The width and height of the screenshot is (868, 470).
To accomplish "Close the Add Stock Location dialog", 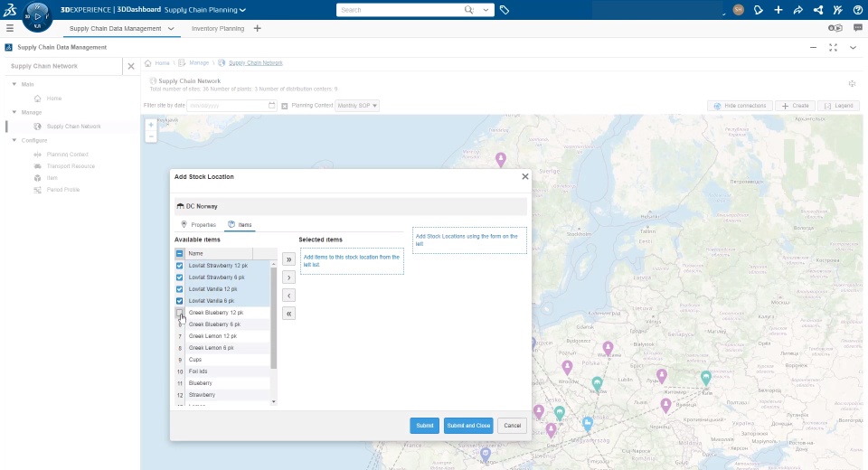I will click(x=524, y=176).
